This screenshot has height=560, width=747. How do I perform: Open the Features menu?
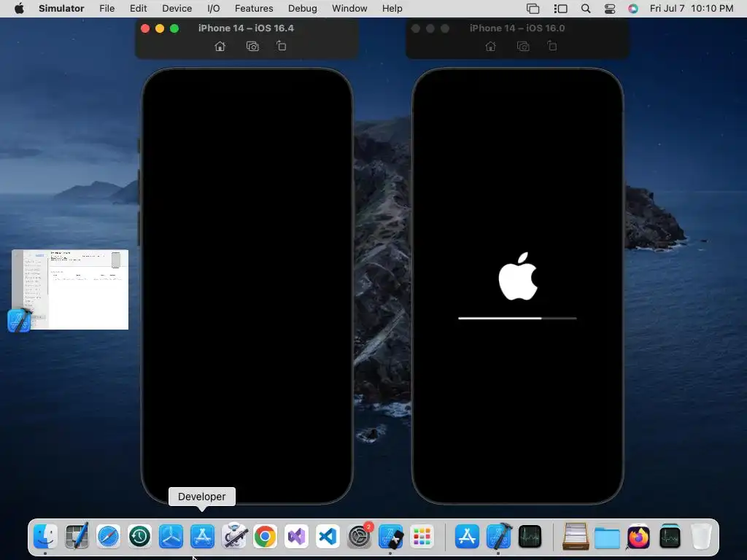point(254,9)
